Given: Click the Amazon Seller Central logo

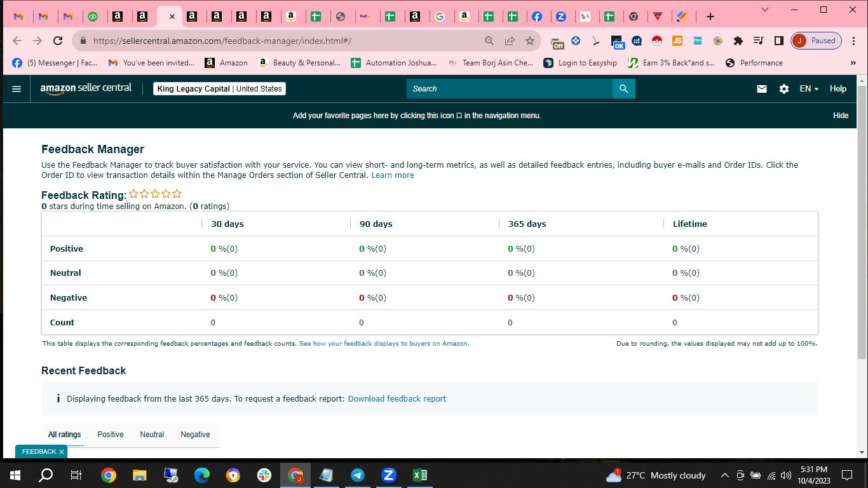Looking at the screenshot, I should click(x=86, y=88).
